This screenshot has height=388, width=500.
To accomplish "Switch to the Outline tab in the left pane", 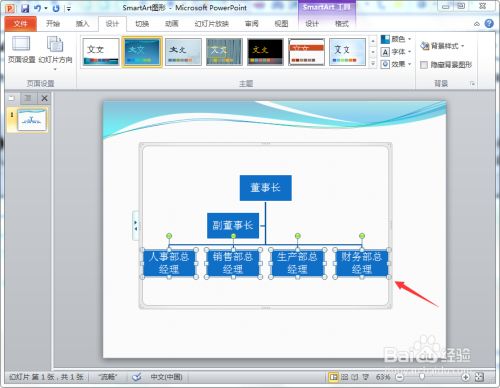I will (x=28, y=98).
